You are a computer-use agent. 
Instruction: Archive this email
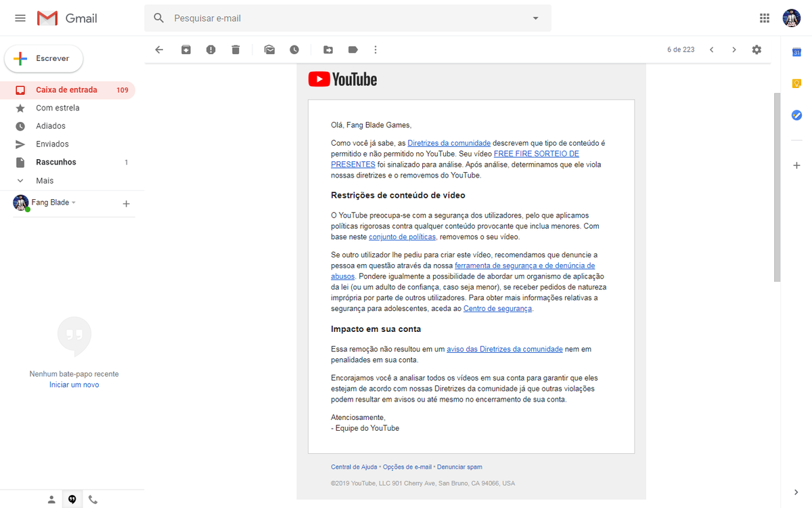point(186,49)
